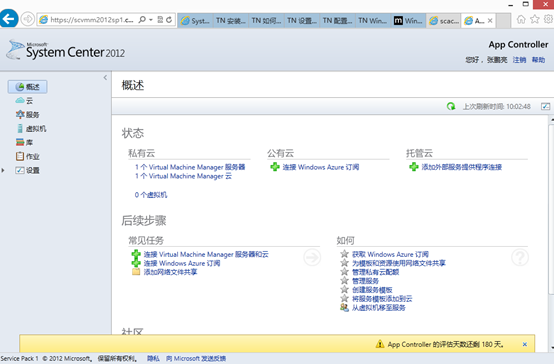The image size is (554, 364).
Task: Click green plus icon under 托管云
Action: (x=414, y=167)
